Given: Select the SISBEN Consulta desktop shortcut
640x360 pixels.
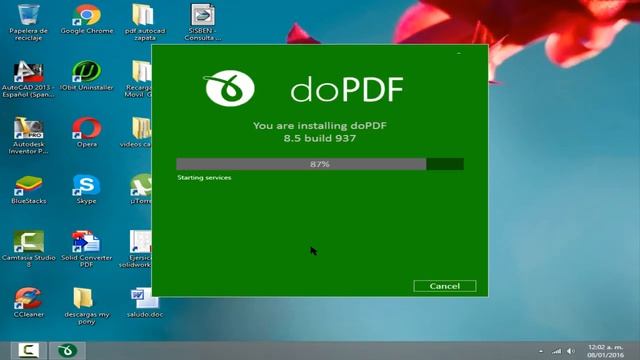Looking at the screenshot, I should 203,21.
